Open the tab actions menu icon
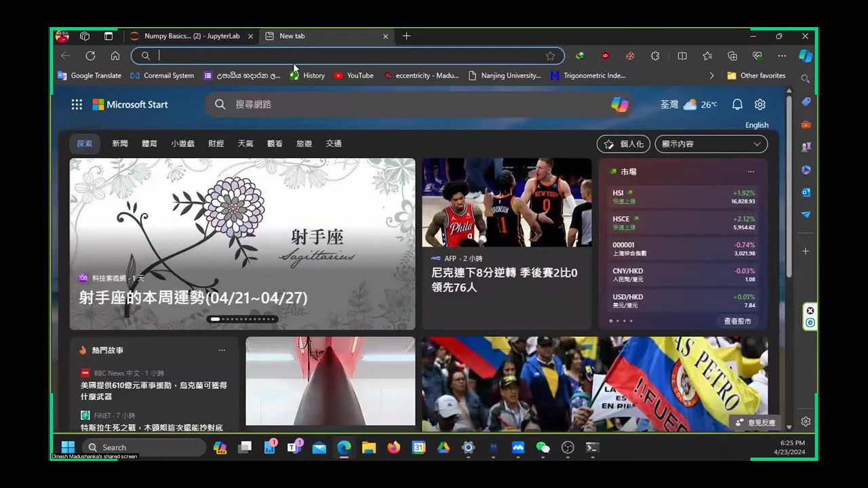The width and height of the screenshot is (868, 488). [x=108, y=36]
